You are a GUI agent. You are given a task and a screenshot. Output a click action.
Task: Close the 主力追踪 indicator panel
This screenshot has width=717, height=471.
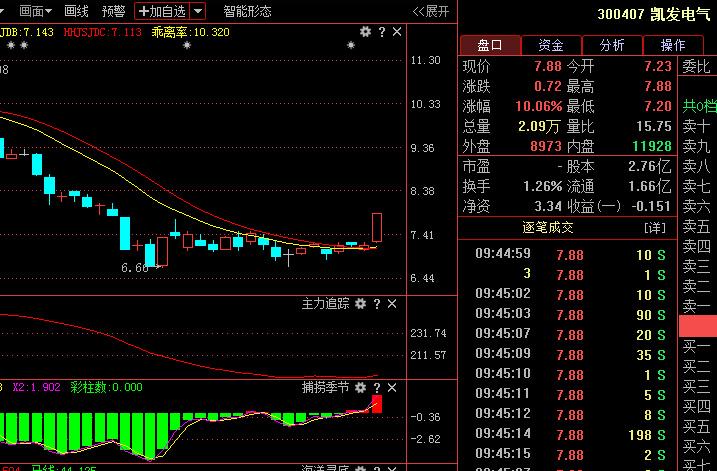392,304
